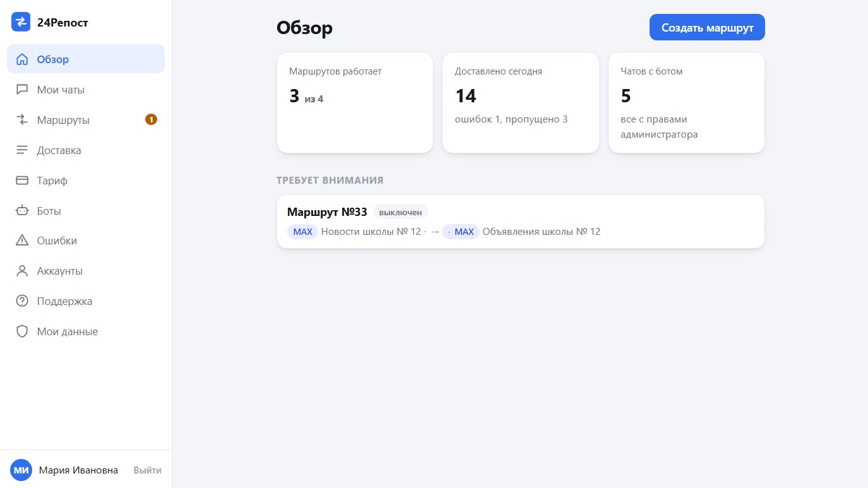Image resolution: width=868 pixels, height=488 pixels.
Task: Click the Обзор page title
Action: 304,28
